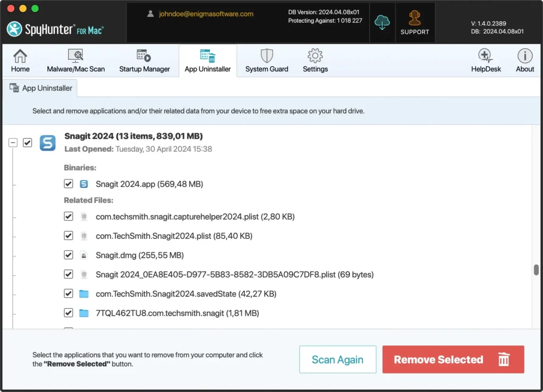Uncheck com.TechSmith.Snagit2024.savedState checkbox
Screen dimensions: 543x392
point(68,294)
